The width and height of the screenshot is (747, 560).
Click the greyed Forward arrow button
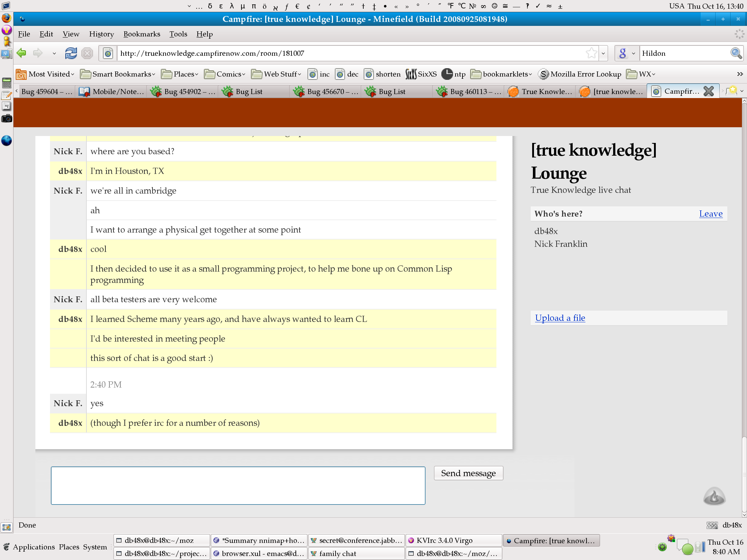38,53
